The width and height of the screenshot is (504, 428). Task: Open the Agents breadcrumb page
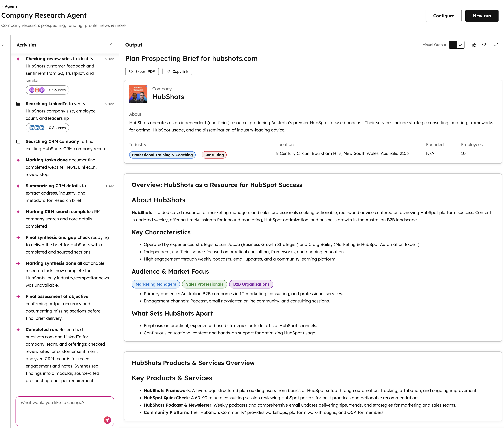click(11, 6)
